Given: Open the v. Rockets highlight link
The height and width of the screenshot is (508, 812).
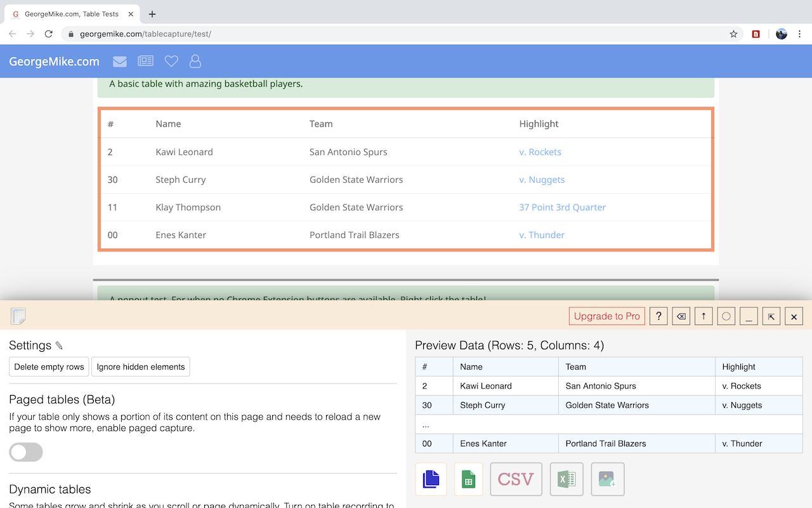Looking at the screenshot, I should point(540,152).
